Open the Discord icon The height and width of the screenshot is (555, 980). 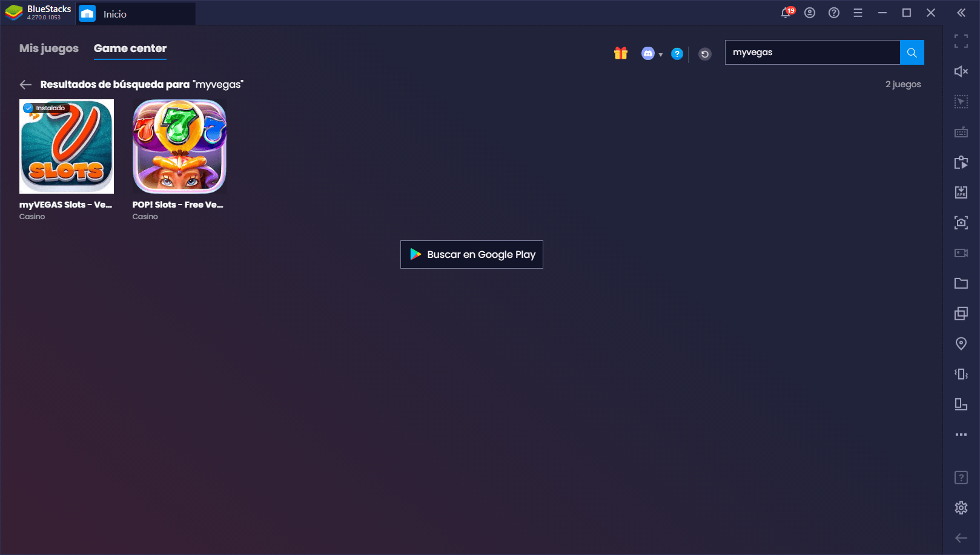tap(648, 54)
